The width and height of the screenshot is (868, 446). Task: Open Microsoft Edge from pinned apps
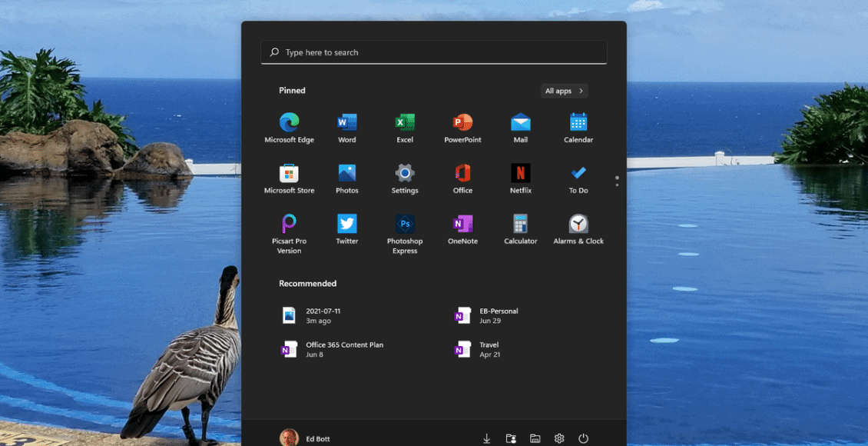click(289, 128)
